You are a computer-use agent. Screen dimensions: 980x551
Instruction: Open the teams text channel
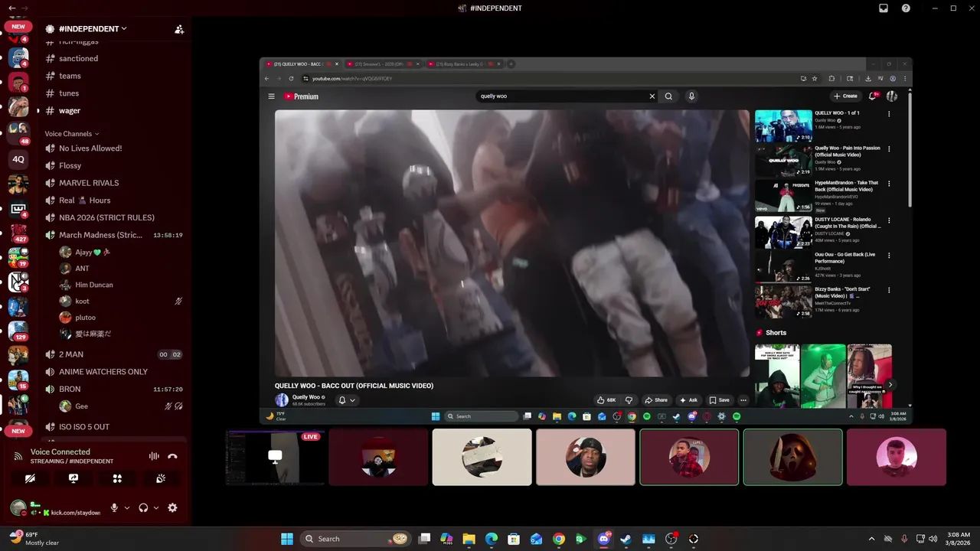click(x=70, y=76)
